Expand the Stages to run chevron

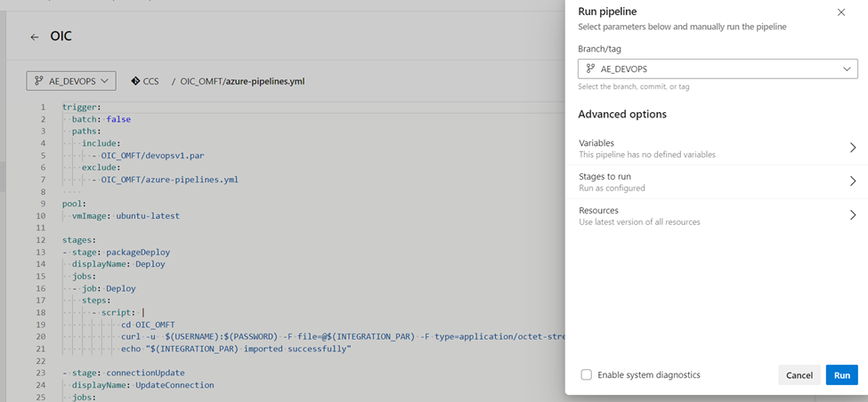click(x=852, y=181)
